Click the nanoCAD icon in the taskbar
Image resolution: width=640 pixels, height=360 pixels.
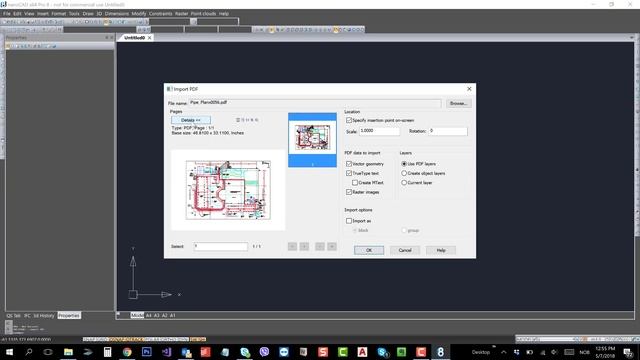440,352
